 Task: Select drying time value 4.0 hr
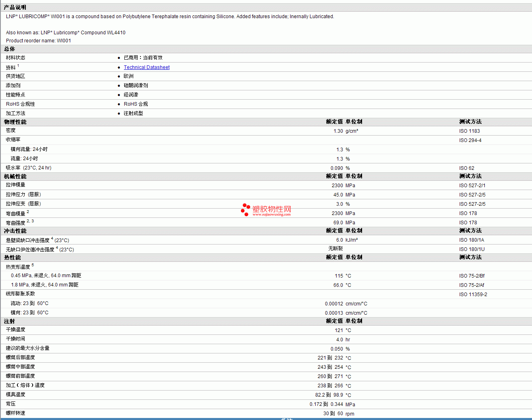point(343,340)
